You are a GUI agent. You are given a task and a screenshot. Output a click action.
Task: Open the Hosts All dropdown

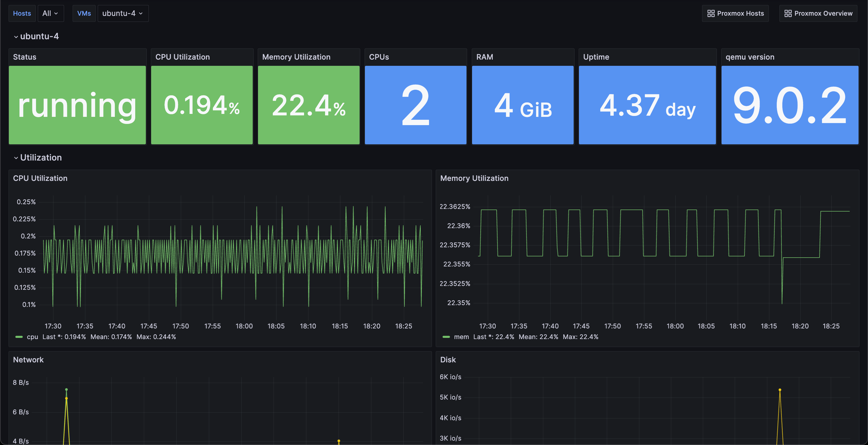tap(50, 14)
